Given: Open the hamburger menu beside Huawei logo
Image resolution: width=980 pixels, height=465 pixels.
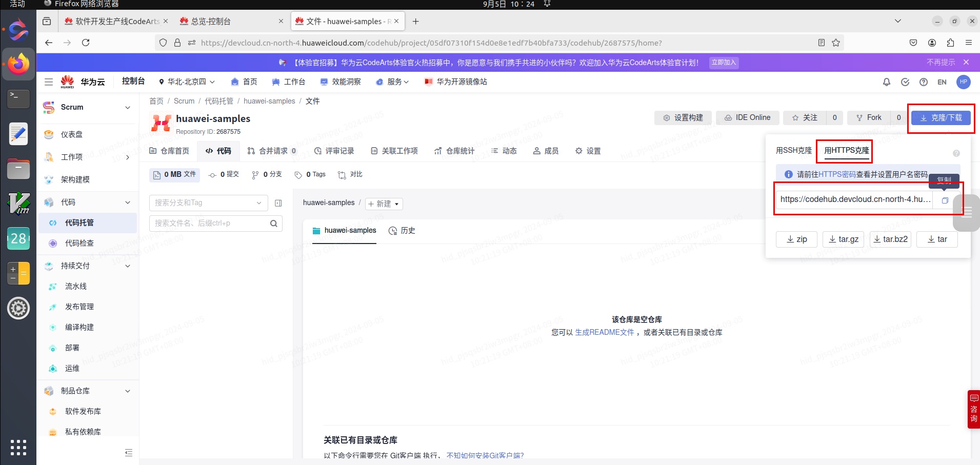Looking at the screenshot, I should [x=49, y=82].
